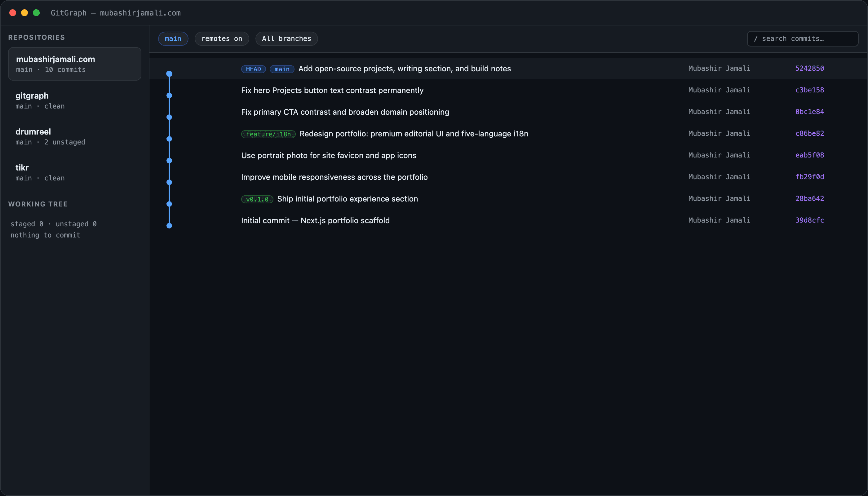Click the v0.1.0 tag badge

tap(257, 199)
